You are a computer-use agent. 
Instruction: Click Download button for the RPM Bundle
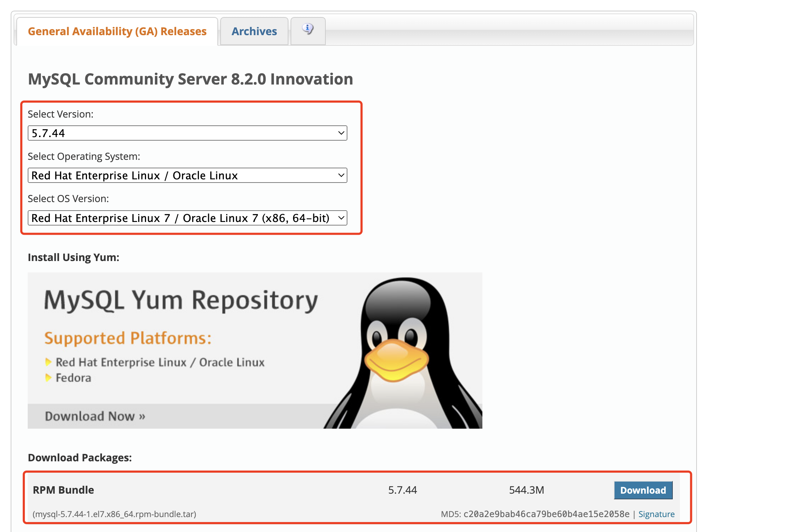(643, 490)
